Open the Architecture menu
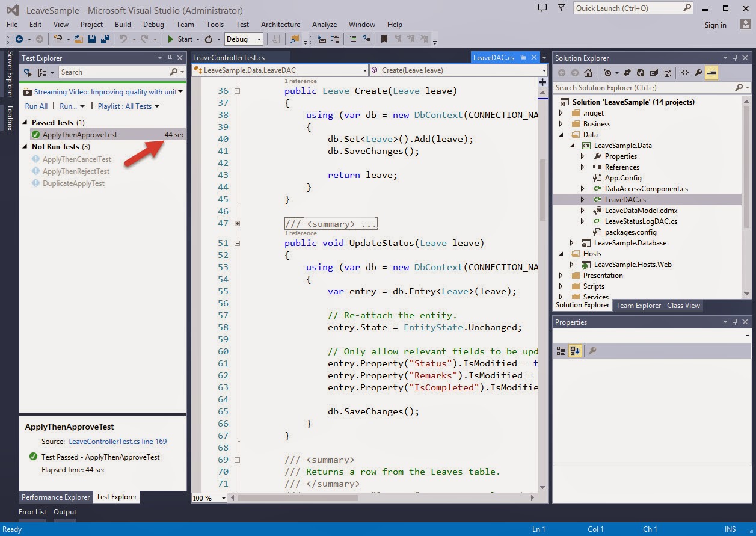Screen dimensions: 756x536 (x=280, y=25)
